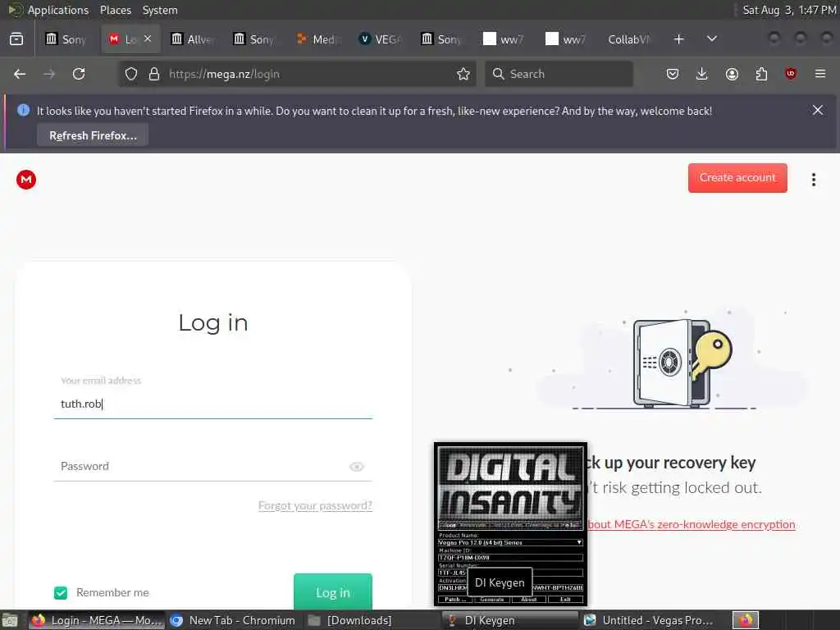Dismiss the Refresh Firefox notification bar
This screenshot has width=840, height=630.
pyautogui.click(x=818, y=110)
